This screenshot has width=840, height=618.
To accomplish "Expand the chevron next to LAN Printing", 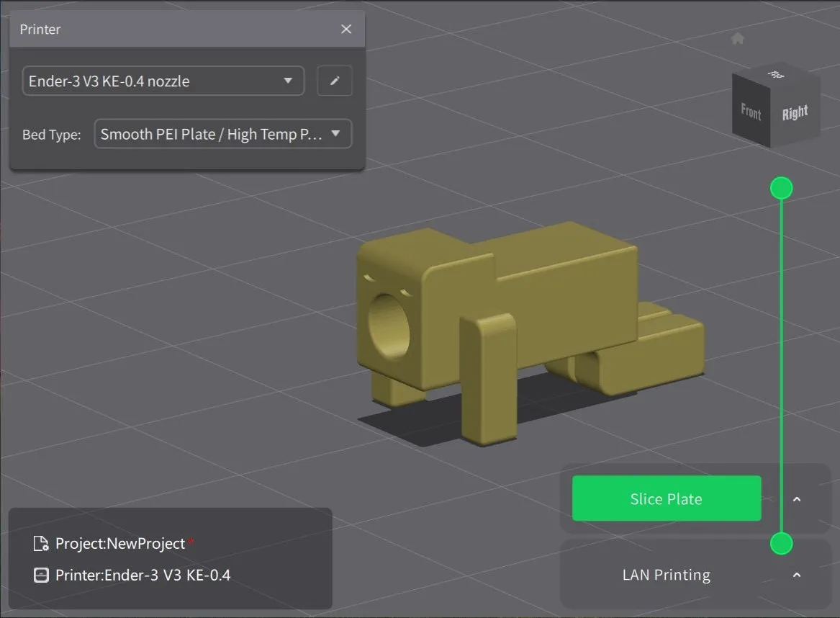I will [x=797, y=575].
